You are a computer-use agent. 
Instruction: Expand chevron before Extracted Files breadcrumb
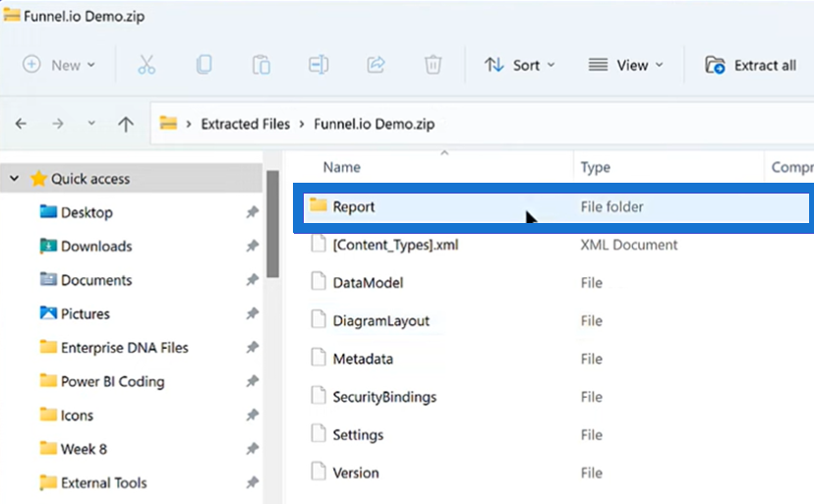(189, 124)
